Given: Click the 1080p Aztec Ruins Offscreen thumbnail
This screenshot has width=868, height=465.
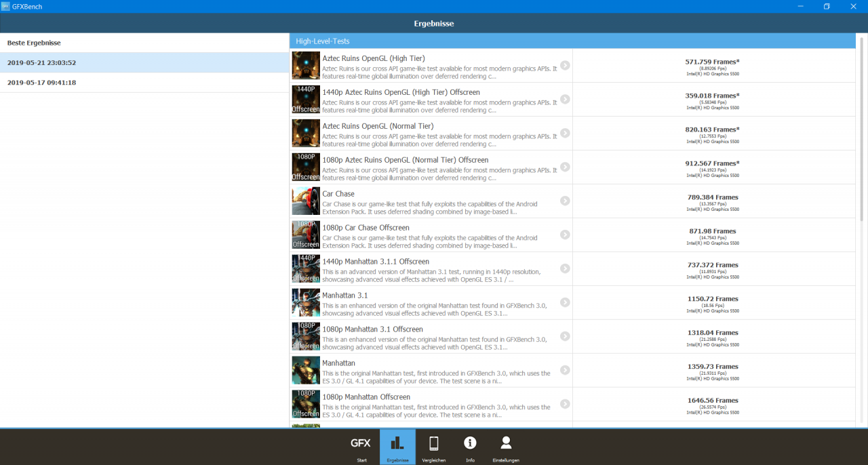Looking at the screenshot, I should [306, 167].
